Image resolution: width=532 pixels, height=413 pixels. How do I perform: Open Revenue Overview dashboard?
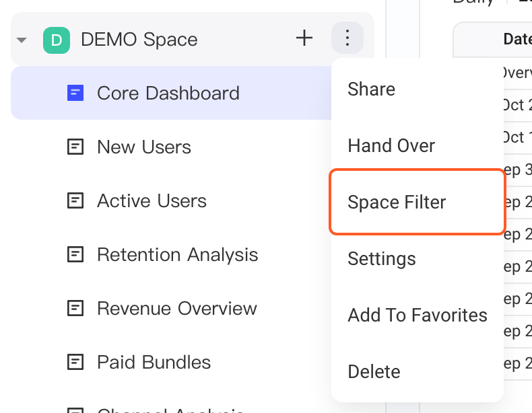pyautogui.click(x=176, y=309)
